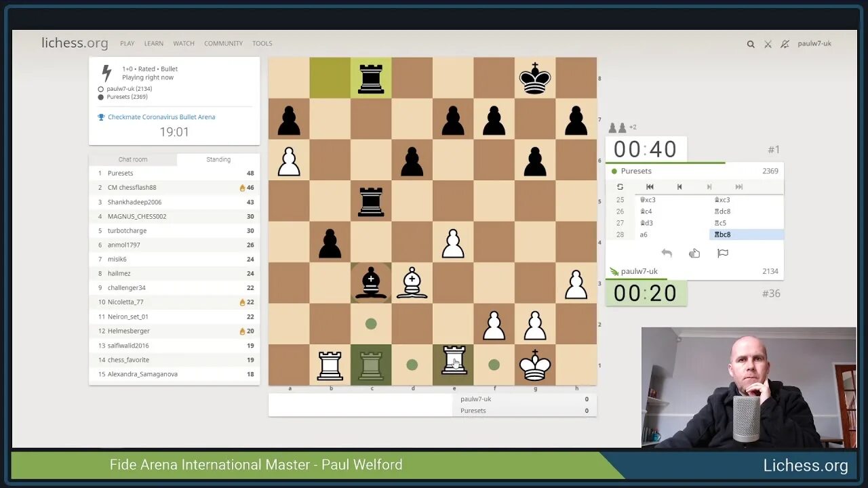
Task: Move the rook to the d1 dot
Action: point(412,365)
